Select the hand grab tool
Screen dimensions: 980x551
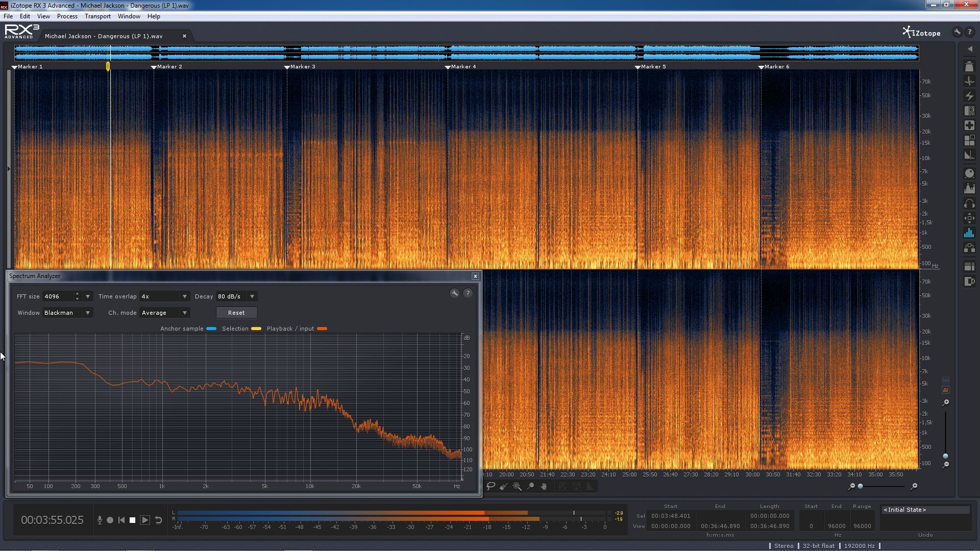(x=544, y=486)
